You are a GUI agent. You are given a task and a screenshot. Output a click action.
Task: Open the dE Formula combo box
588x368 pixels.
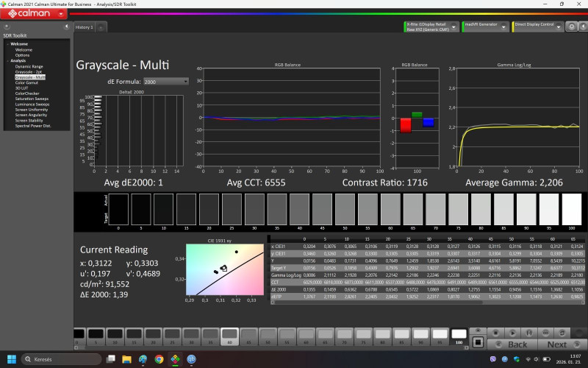click(x=166, y=82)
